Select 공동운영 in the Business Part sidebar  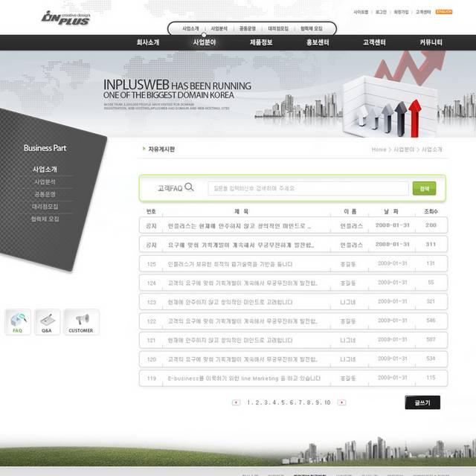point(45,194)
